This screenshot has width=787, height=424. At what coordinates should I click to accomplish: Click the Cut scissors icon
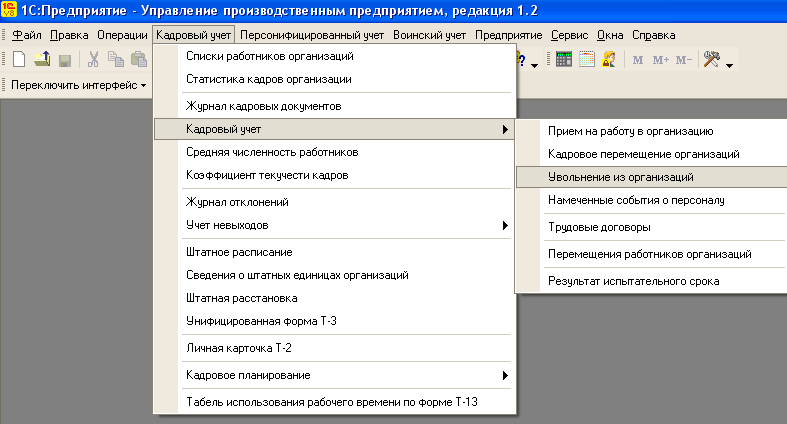(x=93, y=59)
